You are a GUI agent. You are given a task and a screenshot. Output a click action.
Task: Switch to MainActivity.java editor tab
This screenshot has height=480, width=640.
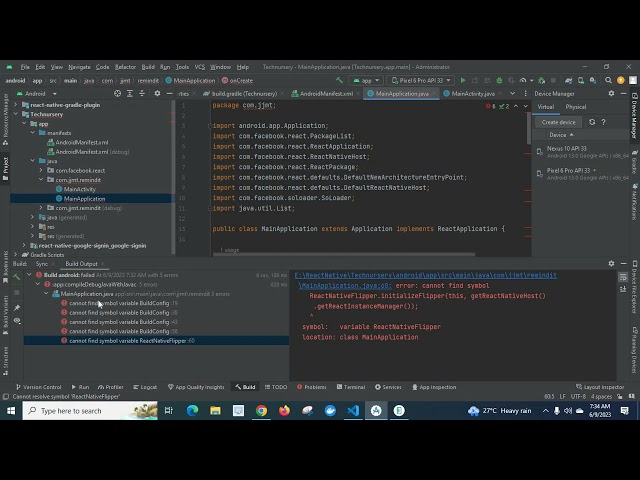[x=473, y=93]
